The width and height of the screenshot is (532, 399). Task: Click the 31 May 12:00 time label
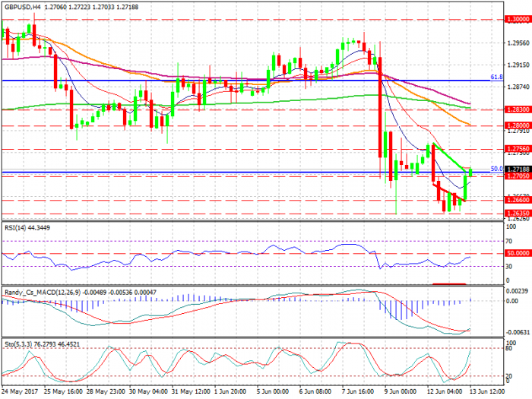(192, 391)
